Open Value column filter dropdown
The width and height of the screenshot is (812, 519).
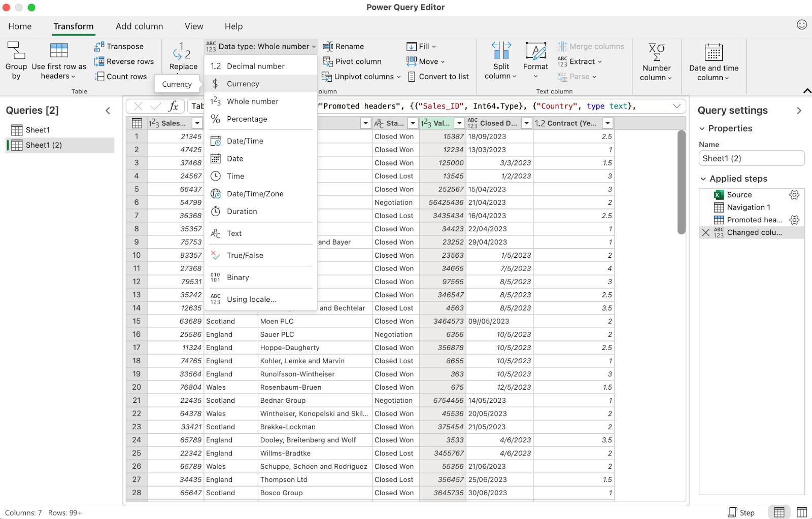point(459,123)
